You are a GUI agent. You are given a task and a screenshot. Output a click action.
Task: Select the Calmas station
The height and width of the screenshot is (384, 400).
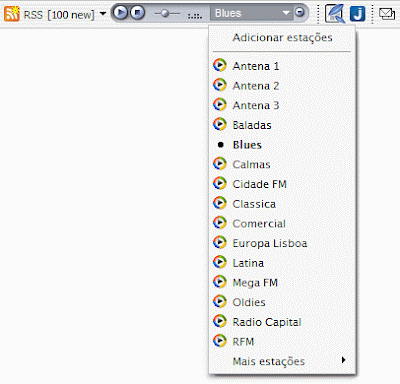click(x=282, y=164)
